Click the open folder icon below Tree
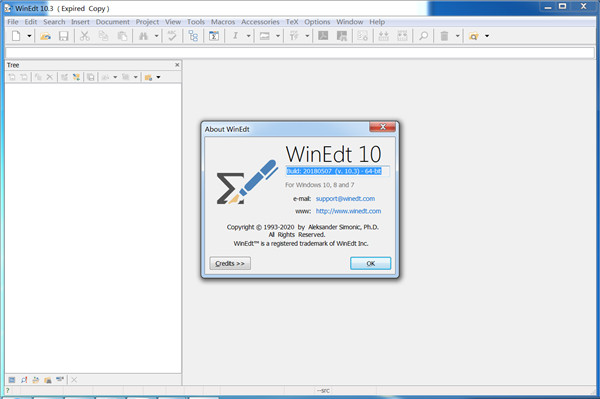The height and width of the screenshot is (399, 600). click(x=36, y=380)
